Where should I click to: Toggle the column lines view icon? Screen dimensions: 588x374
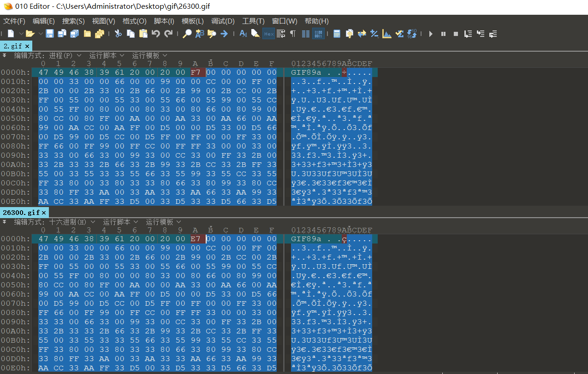(306, 34)
